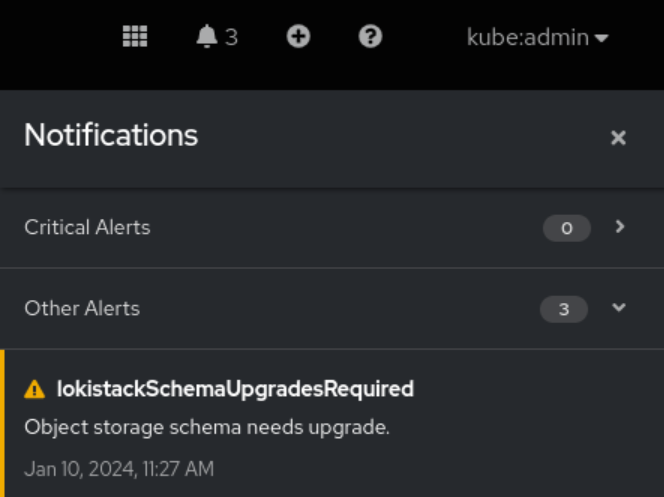Close the Notifications drawer

pos(618,138)
